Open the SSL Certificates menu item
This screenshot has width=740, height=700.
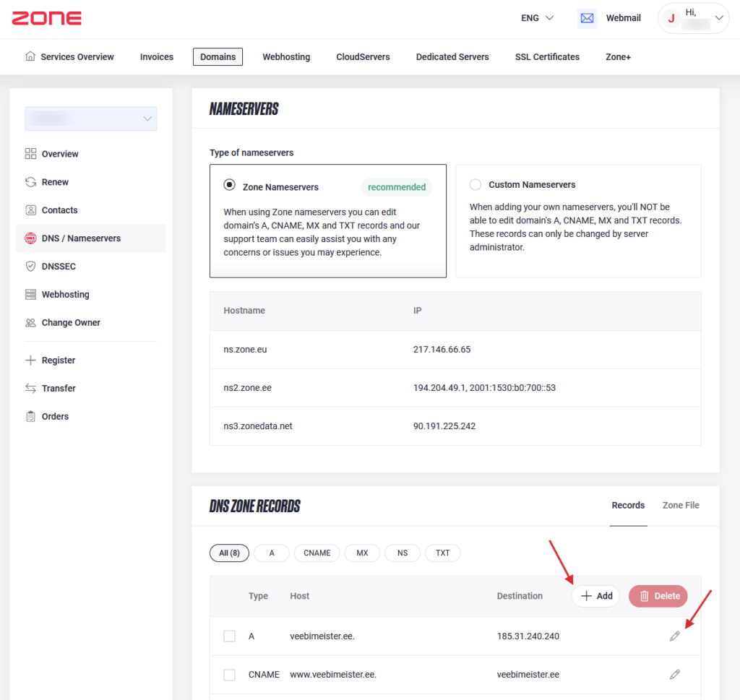[547, 57]
